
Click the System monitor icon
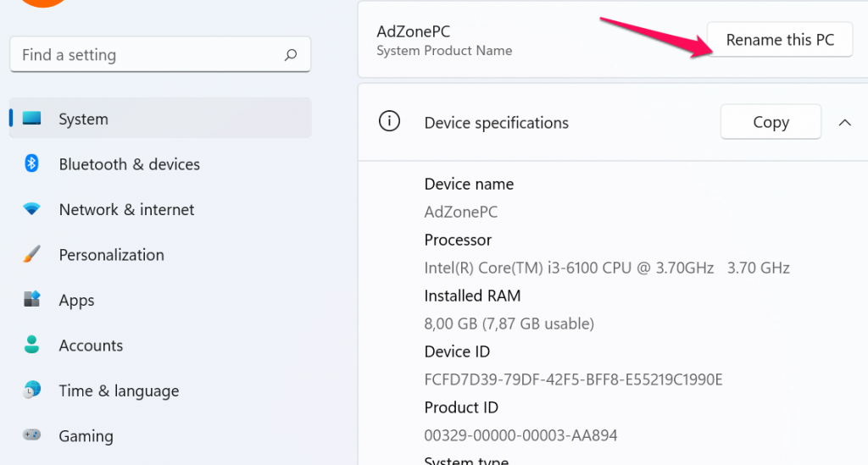(31, 118)
